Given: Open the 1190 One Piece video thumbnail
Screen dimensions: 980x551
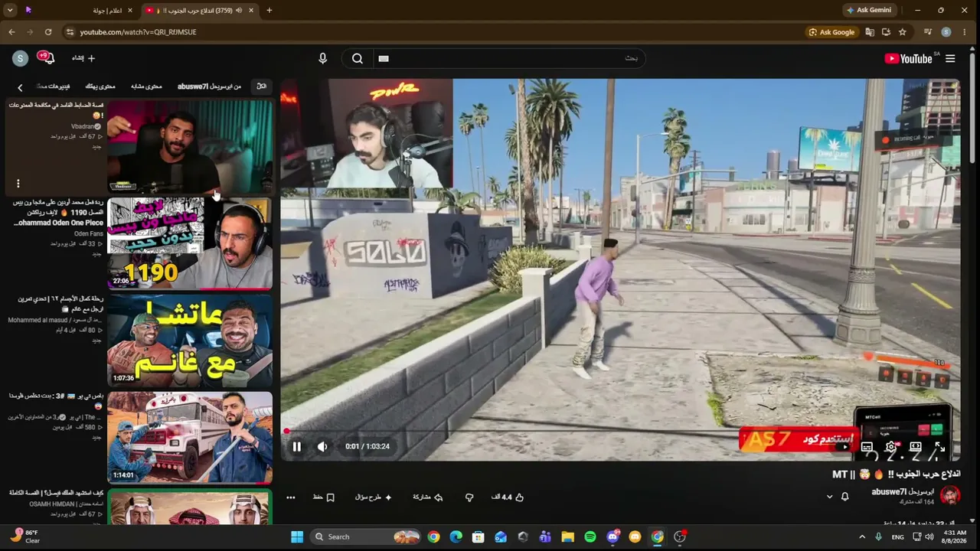Looking at the screenshot, I should tap(190, 243).
